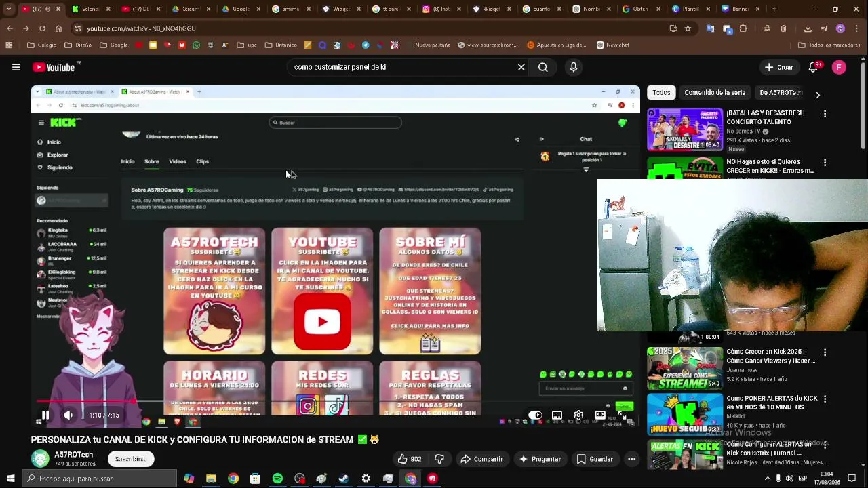The image size is (868, 488).
Task: Open Como PONER ALERTAS de KICK video title
Action: 772,403
